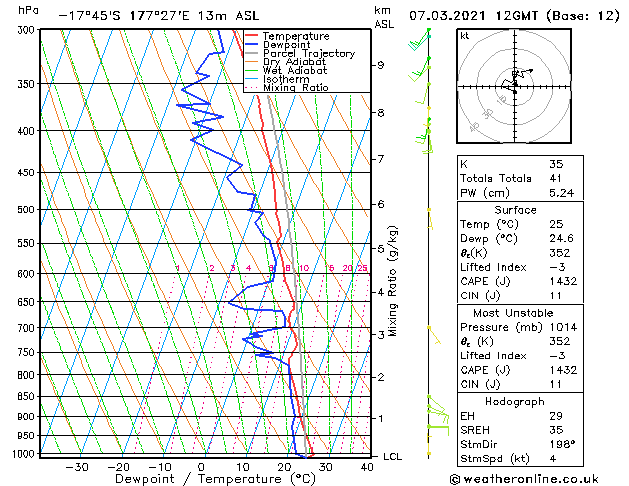Screen dimensions: 629x486
Task: Click the StmSpd (kt) value 4
Action: tap(553, 458)
